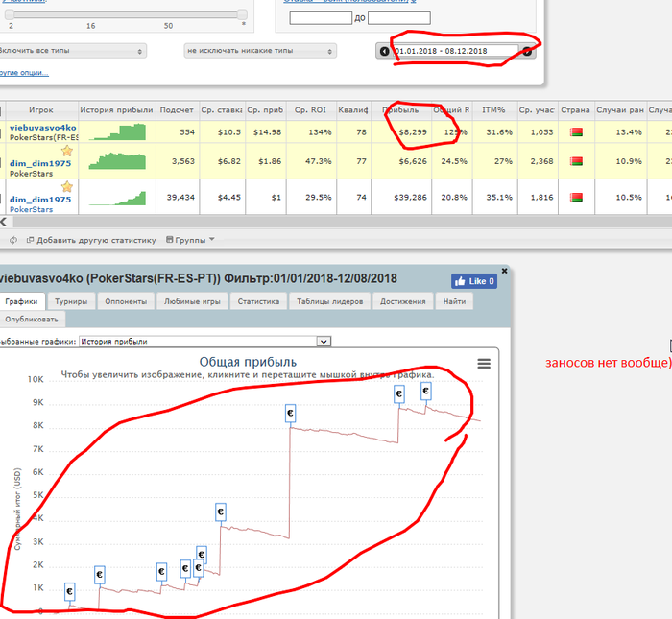The width and height of the screenshot is (672, 619).
Task: Open the Достижения tab
Action: coord(403,301)
